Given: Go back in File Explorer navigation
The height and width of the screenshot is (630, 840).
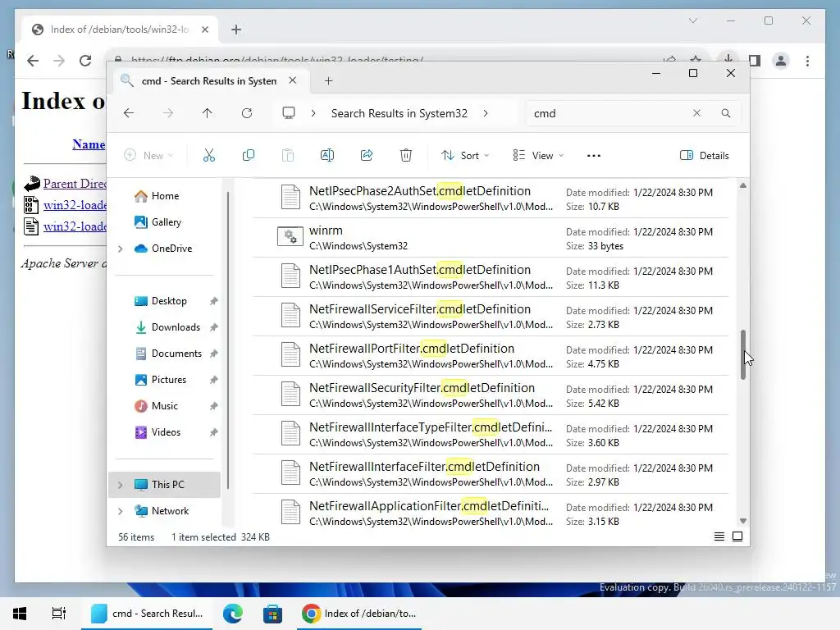Looking at the screenshot, I should (x=129, y=113).
